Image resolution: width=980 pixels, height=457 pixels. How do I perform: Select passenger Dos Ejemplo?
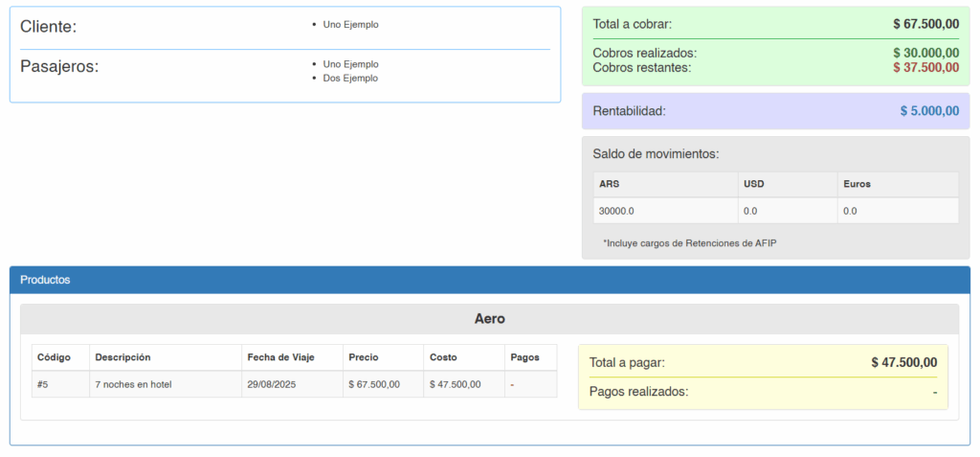coord(350,79)
